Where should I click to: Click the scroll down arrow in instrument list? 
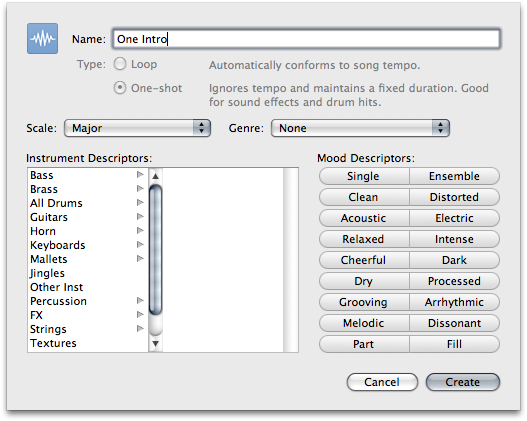(x=155, y=343)
